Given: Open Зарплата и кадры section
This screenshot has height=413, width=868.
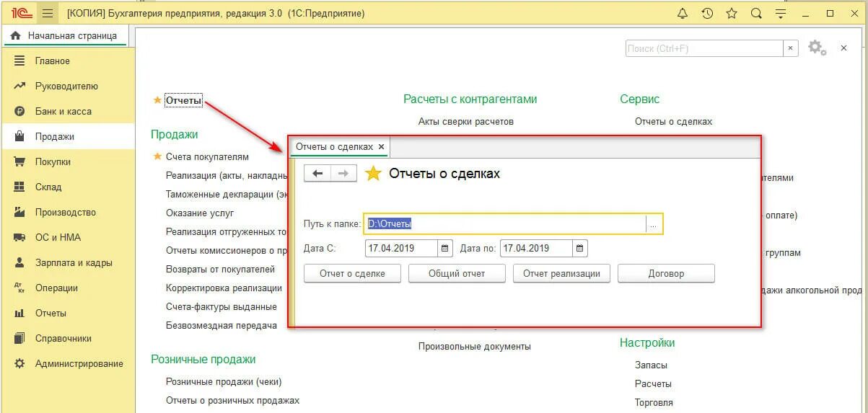Looking at the screenshot, I should 67,262.
